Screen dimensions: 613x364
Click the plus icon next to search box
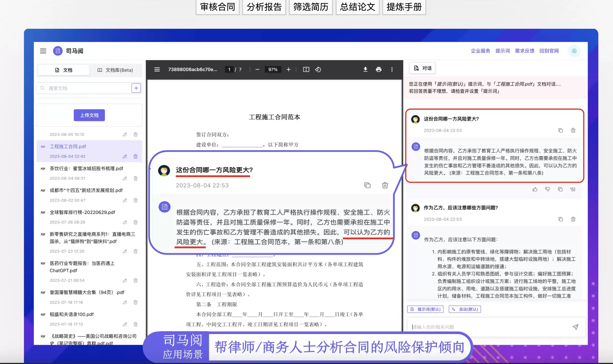[x=136, y=88]
